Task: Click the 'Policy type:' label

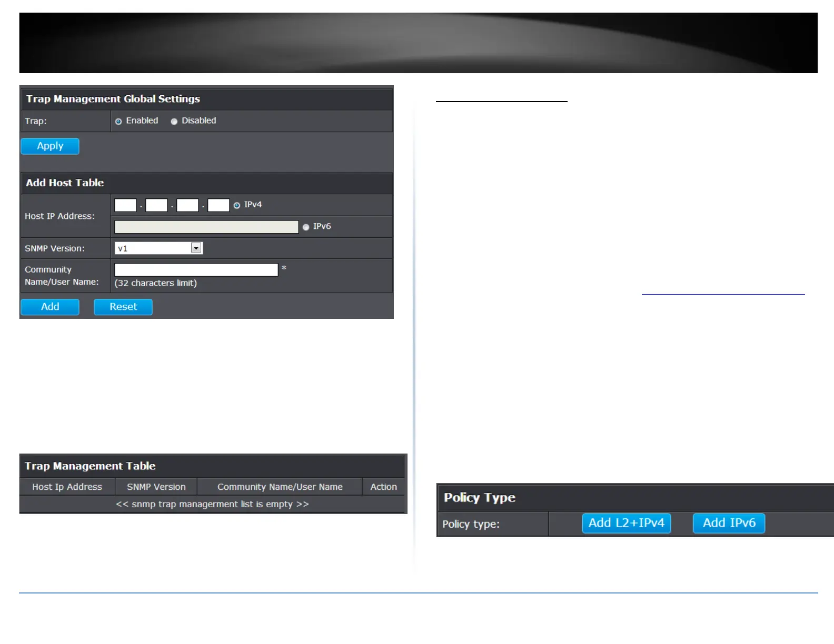Action: click(x=471, y=524)
